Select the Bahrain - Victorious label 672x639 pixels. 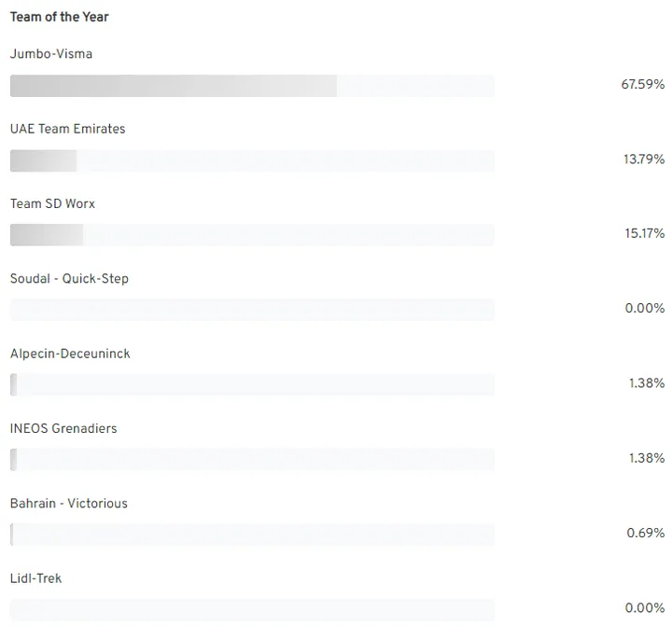point(69,504)
